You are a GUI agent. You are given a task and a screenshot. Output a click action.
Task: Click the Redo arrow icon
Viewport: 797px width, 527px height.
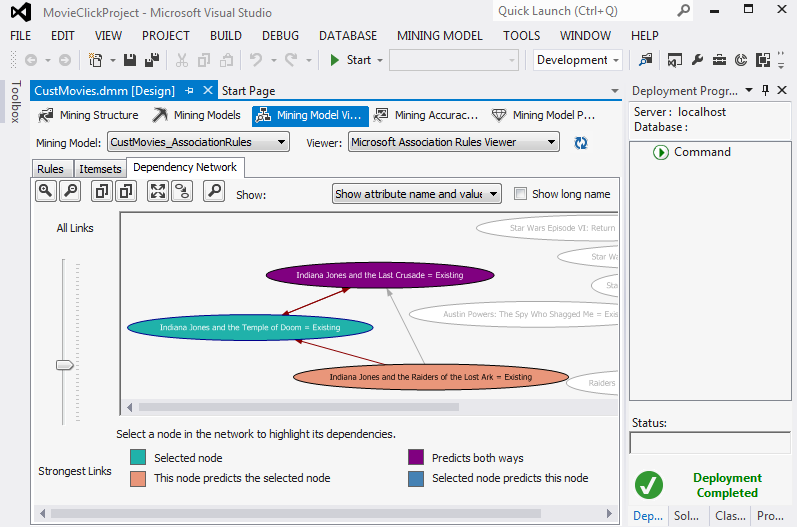291,60
